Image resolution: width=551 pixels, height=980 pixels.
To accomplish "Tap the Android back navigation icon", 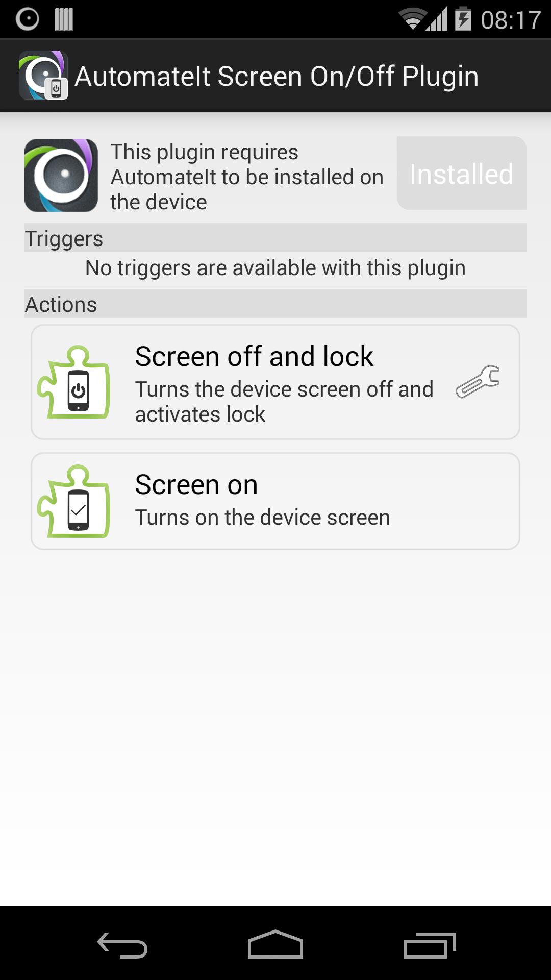I will coord(122,945).
